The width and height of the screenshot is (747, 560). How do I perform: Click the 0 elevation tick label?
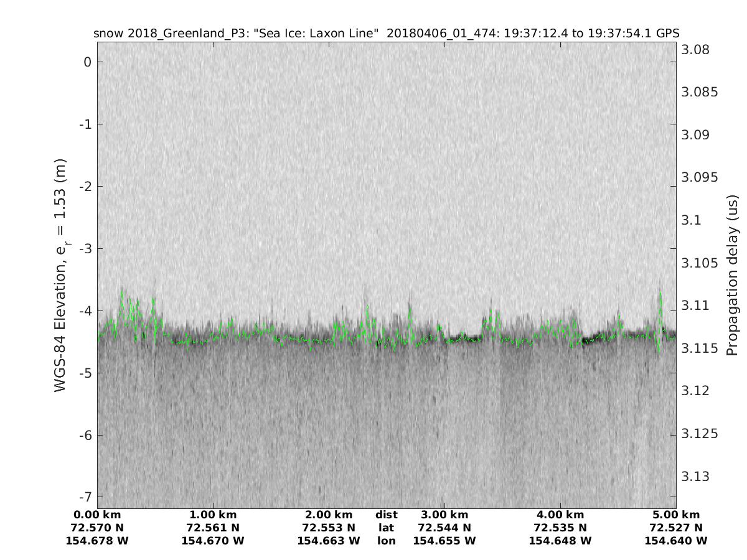tap(88, 62)
